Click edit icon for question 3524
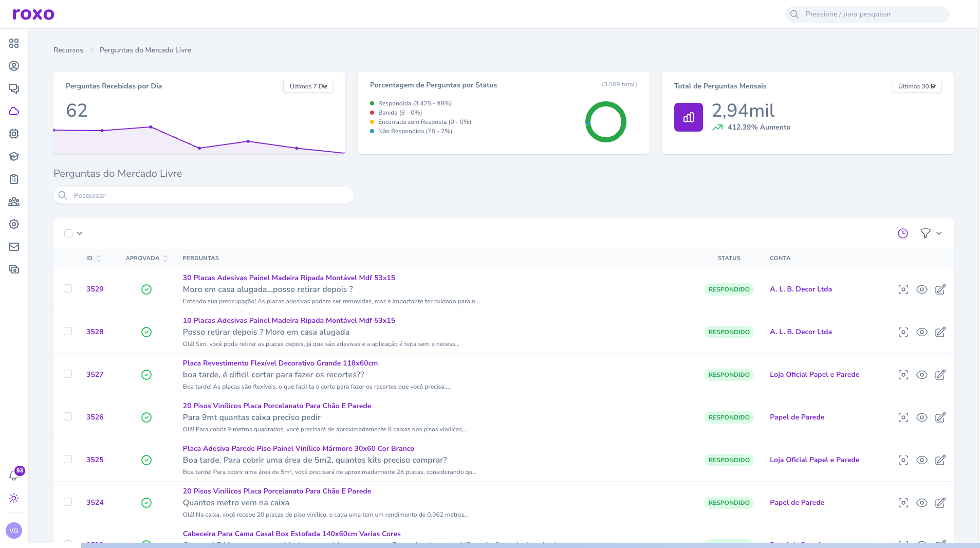This screenshot has height=548, width=980. click(x=940, y=503)
